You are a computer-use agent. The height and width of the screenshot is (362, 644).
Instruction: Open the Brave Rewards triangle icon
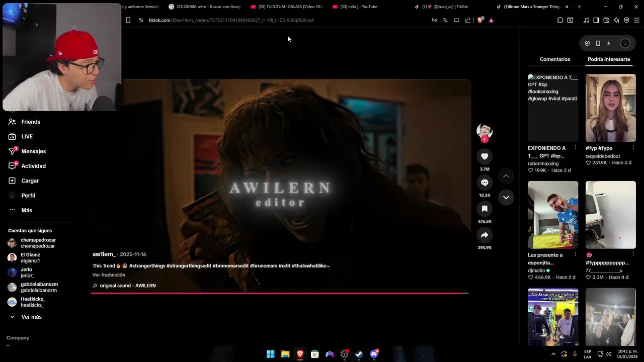point(491,20)
